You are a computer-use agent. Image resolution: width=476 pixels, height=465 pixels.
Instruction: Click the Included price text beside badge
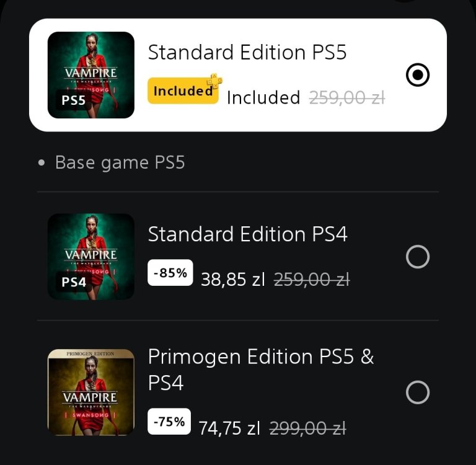pos(263,98)
